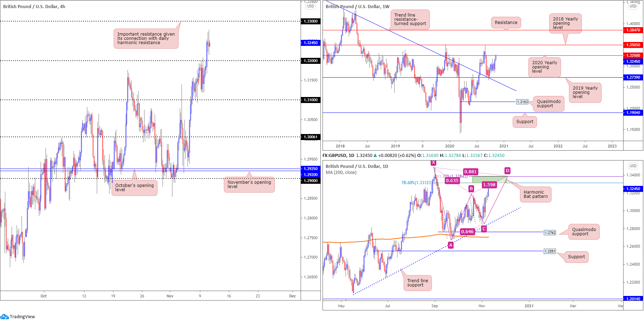Click the D point marker of Bat pattern
Image resolution: width=644 pixels, height=321 pixels.
(x=507, y=171)
